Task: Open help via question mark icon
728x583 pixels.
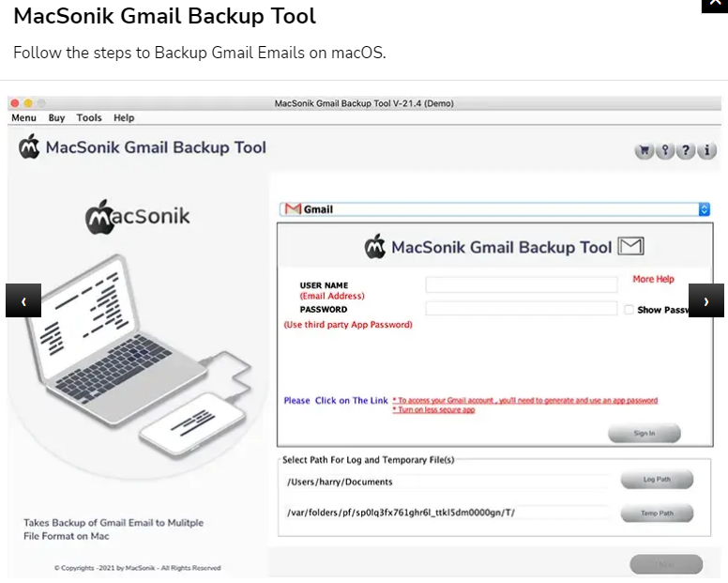Action: [686, 150]
